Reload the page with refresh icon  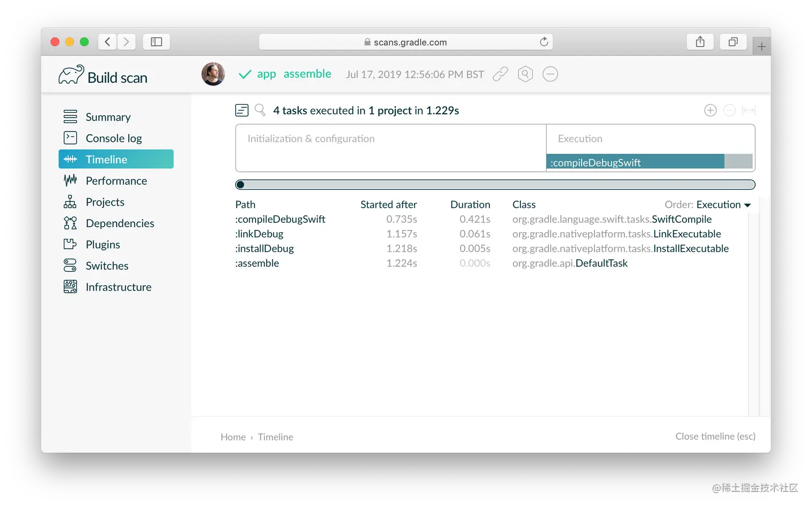tap(544, 42)
